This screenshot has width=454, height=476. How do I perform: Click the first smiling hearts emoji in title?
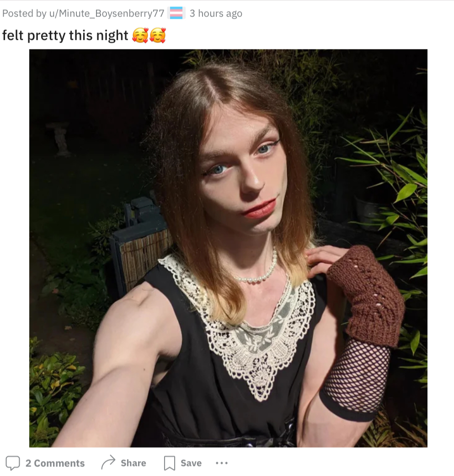(x=140, y=35)
